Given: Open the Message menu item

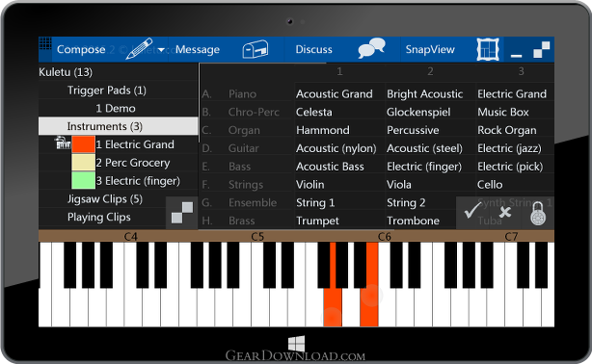Looking at the screenshot, I should 198,49.
